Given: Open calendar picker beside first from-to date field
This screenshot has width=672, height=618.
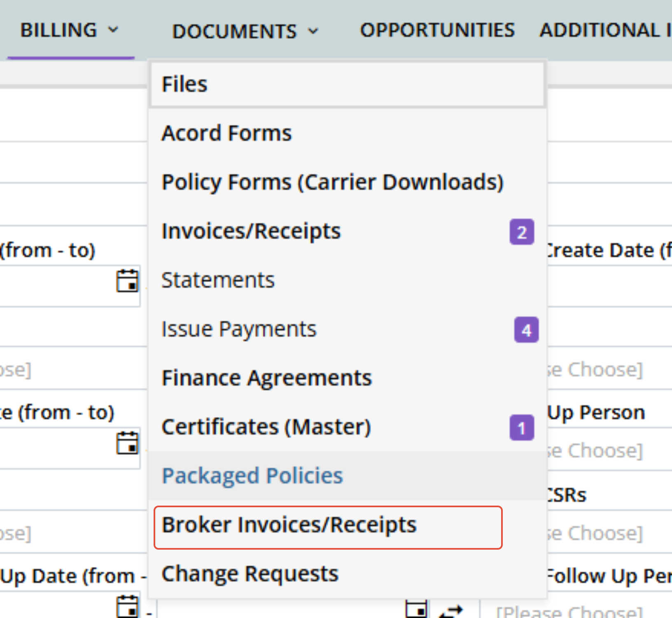Looking at the screenshot, I should pyautogui.click(x=127, y=281).
